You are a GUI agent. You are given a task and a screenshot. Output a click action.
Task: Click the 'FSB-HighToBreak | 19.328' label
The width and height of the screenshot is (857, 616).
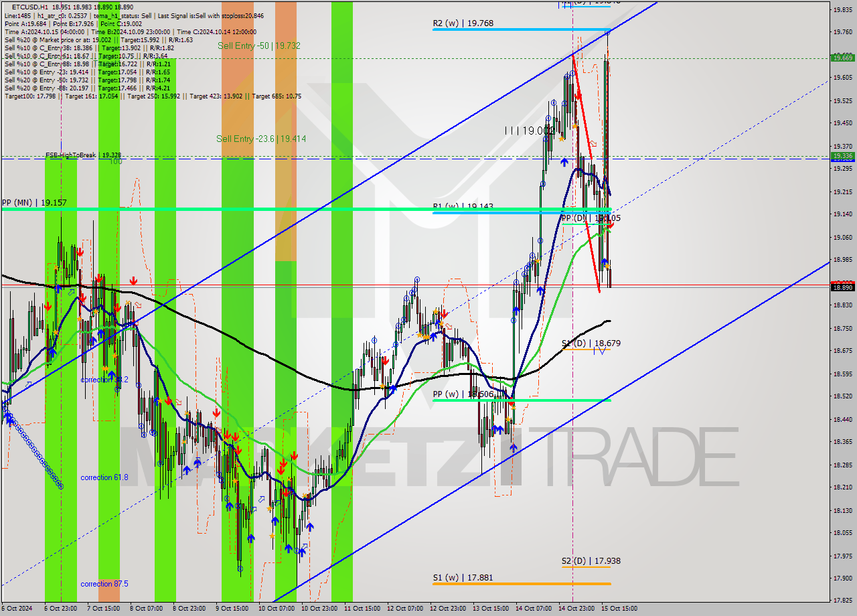pyautogui.click(x=83, y=155)
